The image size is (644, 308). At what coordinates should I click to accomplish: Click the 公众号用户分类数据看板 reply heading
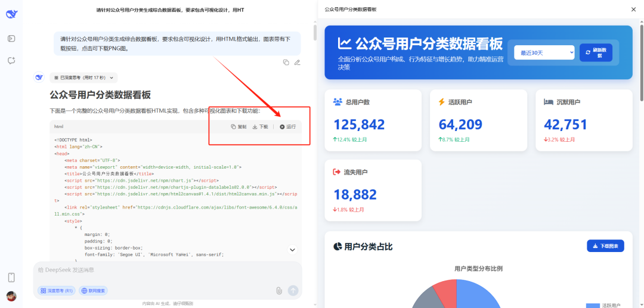point(100,95)
